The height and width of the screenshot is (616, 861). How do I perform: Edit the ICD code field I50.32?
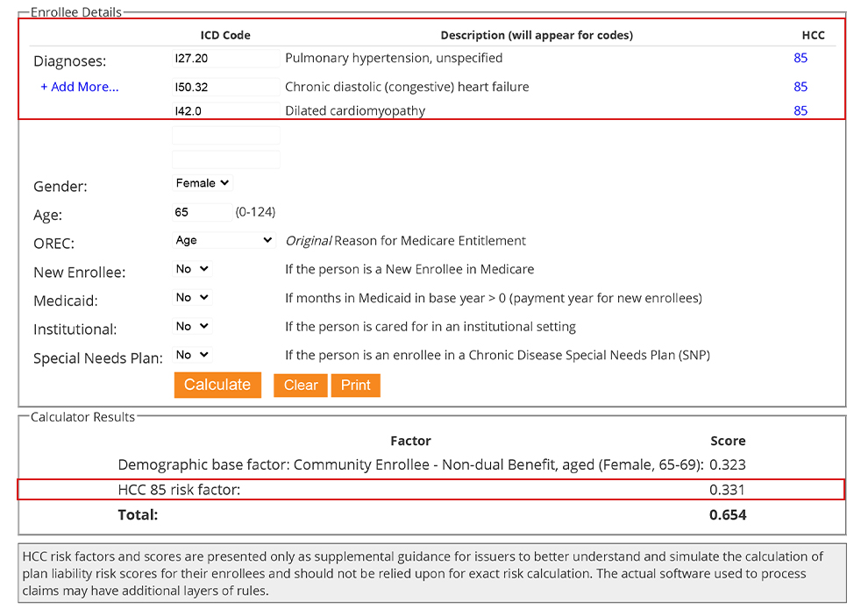(x=225, y=87)
